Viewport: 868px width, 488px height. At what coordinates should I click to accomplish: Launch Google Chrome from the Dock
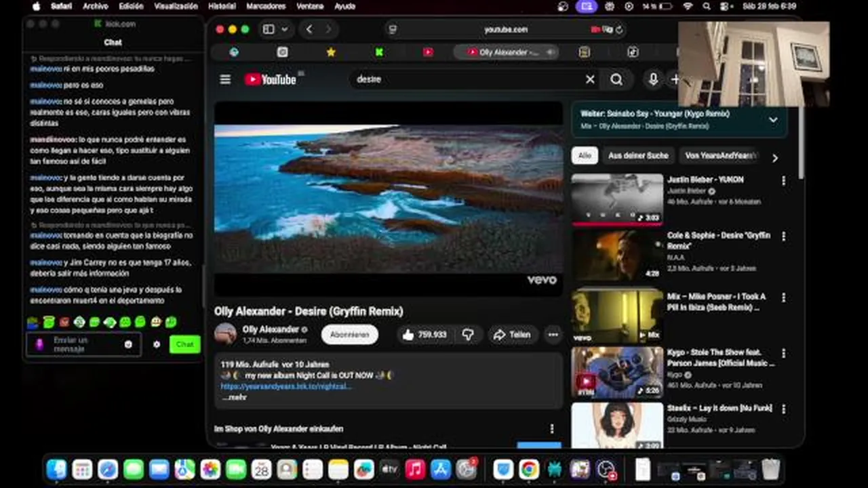[529, 469]
